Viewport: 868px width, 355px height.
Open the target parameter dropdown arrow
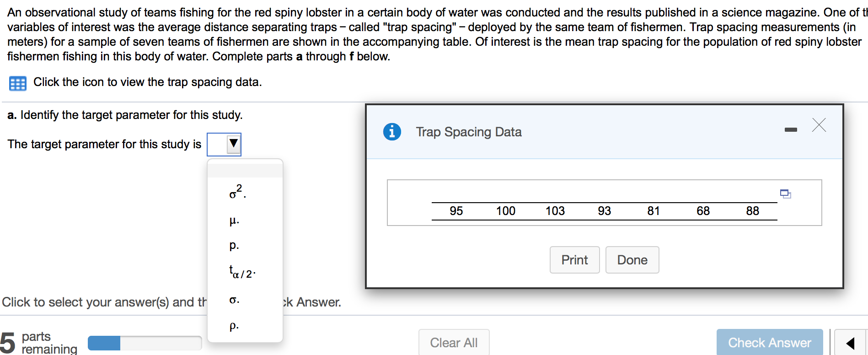pos(233,144)
